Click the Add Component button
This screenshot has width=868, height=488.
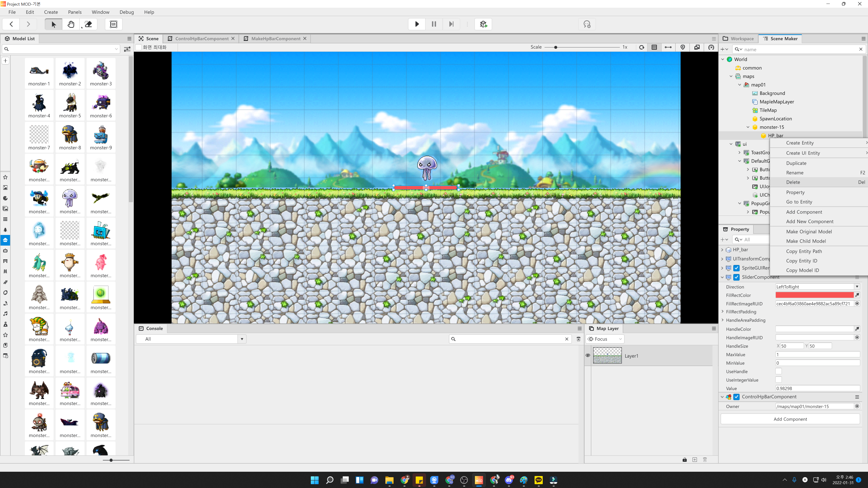[x=790, y=419]
